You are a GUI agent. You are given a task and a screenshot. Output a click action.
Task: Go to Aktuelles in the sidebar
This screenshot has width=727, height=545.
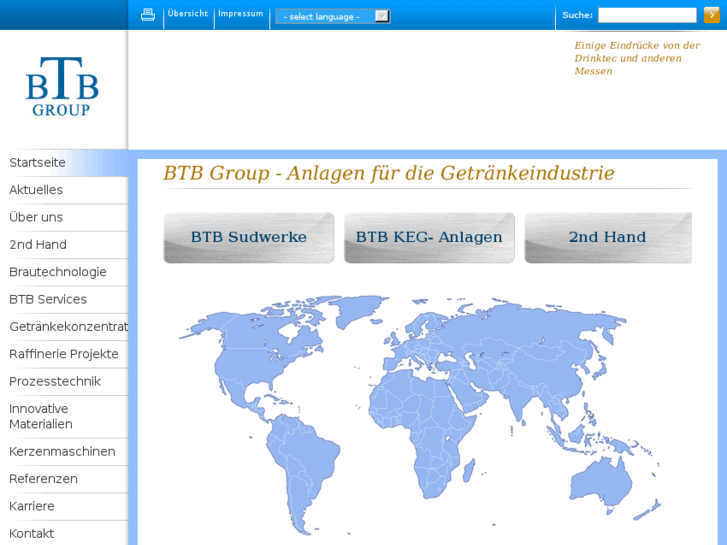[64, 190]
